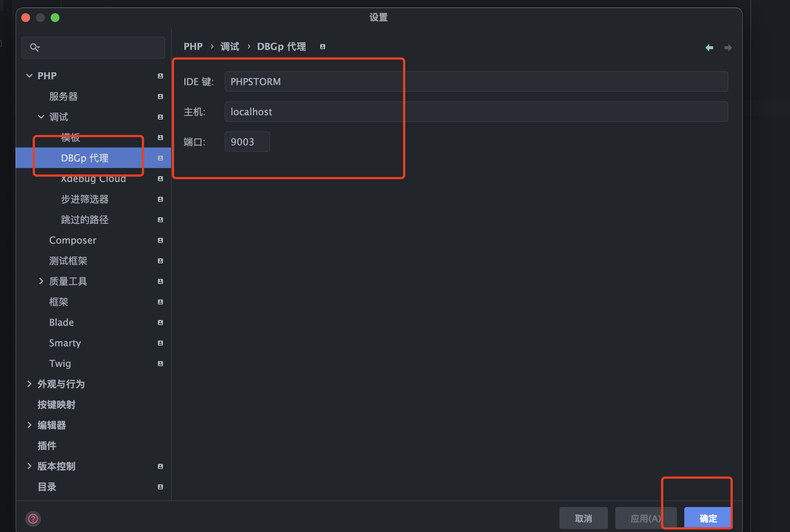Screen dimensions: 790x532
Task: Click the help question mark icon
Action: pos(33,518)
